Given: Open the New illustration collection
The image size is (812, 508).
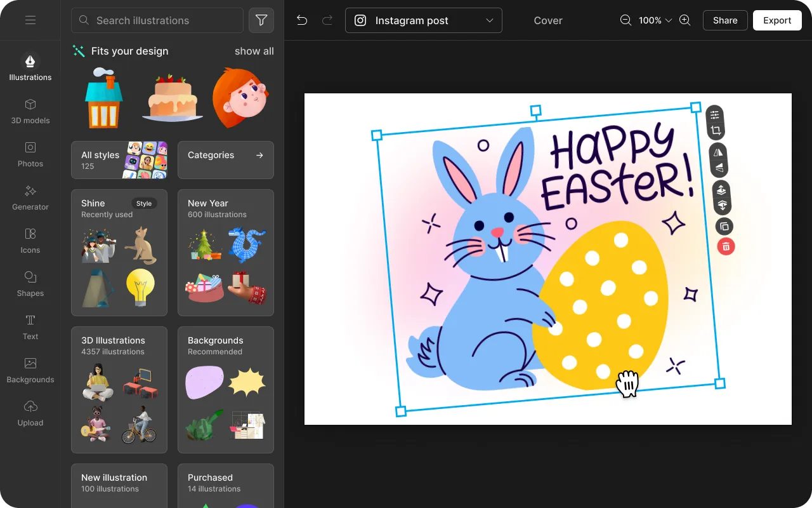Looking at the screenshot, I should tap(119, 485).
